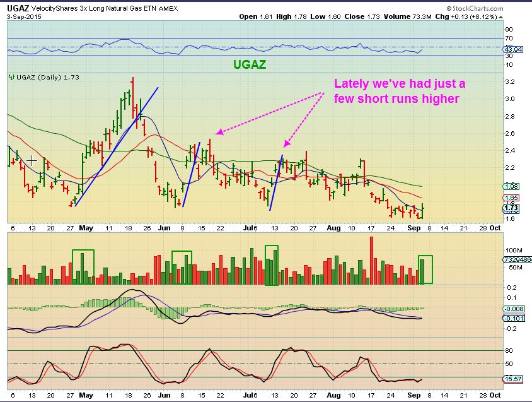This screenshot has height=402, width=532.
Task: Click the 100M label on the volume axis
Action: [x=514, y=251]
